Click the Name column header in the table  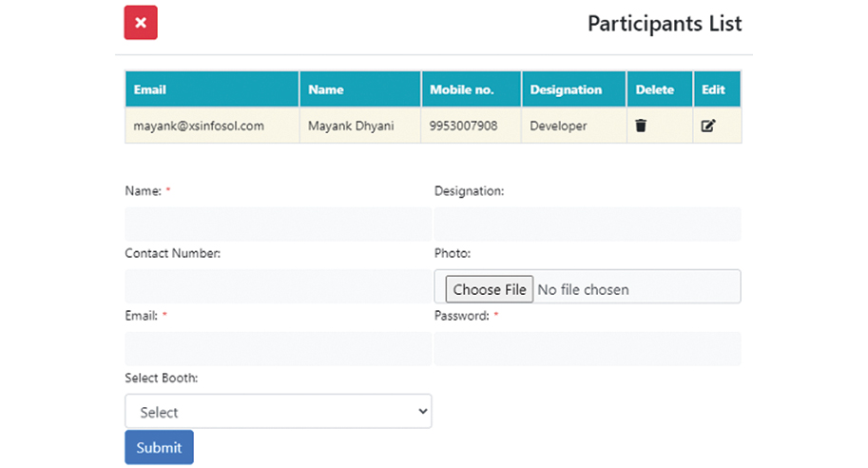pyautogui.click(x=326, y=89)
